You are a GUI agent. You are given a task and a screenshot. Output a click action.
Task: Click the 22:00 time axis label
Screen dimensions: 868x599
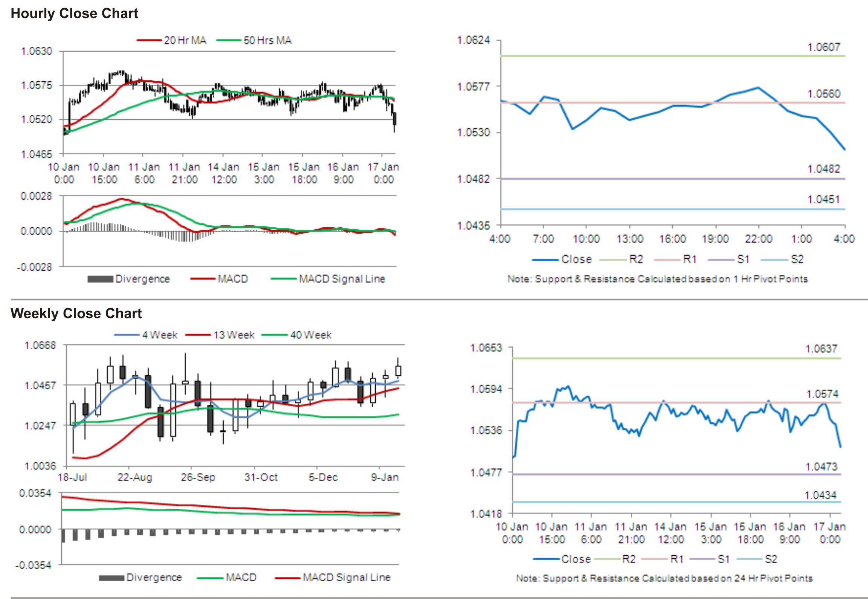coord(758,239)
